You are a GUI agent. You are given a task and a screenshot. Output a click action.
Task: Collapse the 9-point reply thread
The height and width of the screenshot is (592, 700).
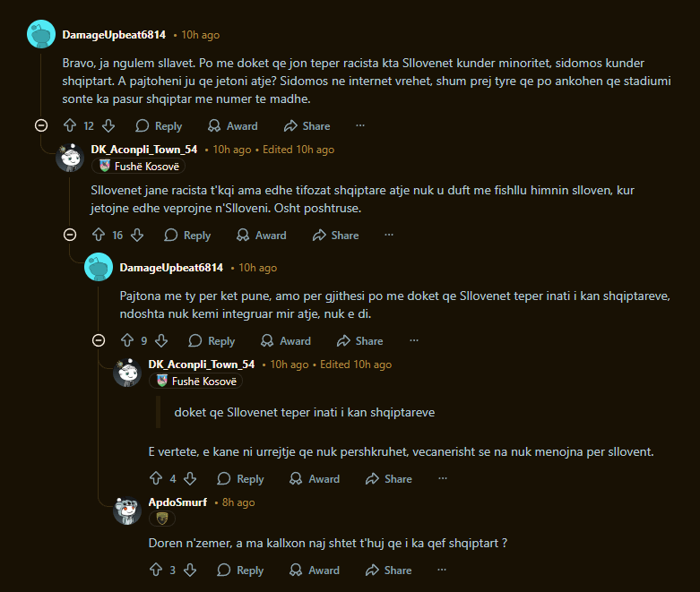coord(99,341)
